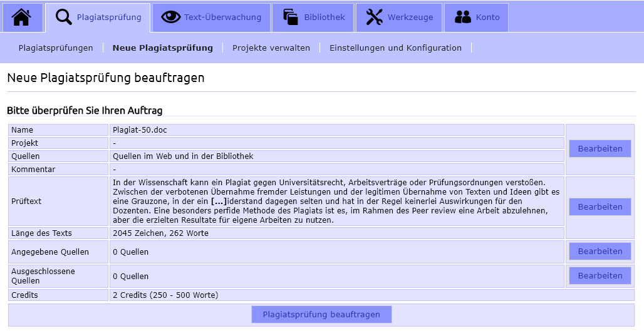Click the 'Prüftext' row label
Screen dimensions: 644x331
pyautogui.click(x=26, y=201)
